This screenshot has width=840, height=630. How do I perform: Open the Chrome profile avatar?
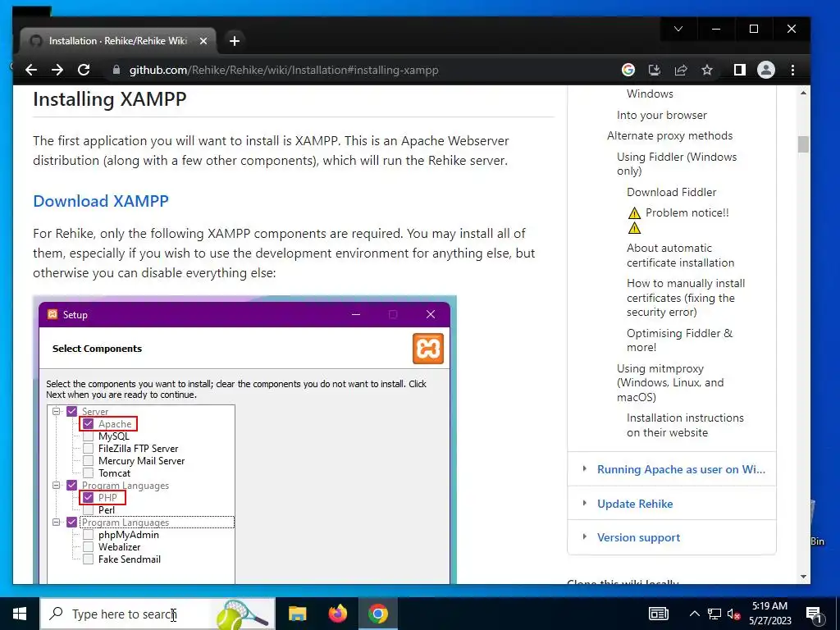pos(766,70)
